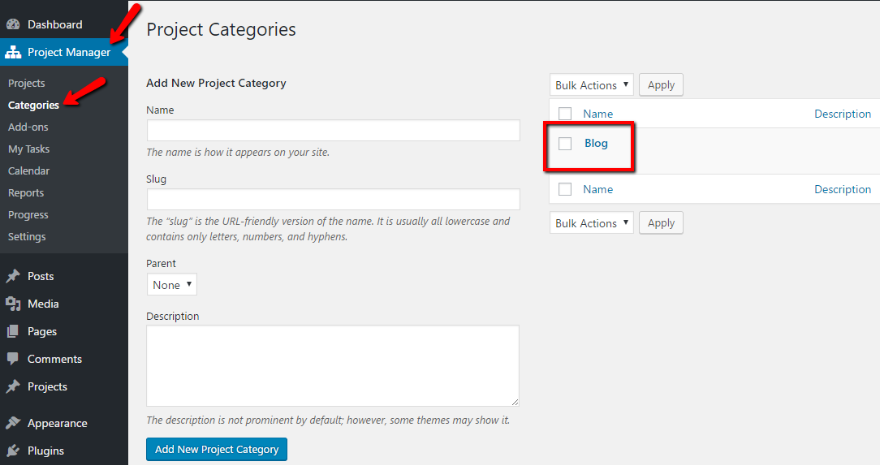Check the Blog category checkbox
Image resolution: width=880 pixels, height=465 pixels.
565,144
